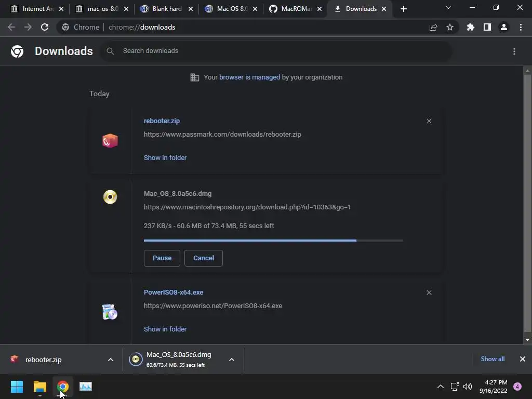Click the search magnifier icon
Viewport: 532px width, 399px height.
[x=110, y=51]
